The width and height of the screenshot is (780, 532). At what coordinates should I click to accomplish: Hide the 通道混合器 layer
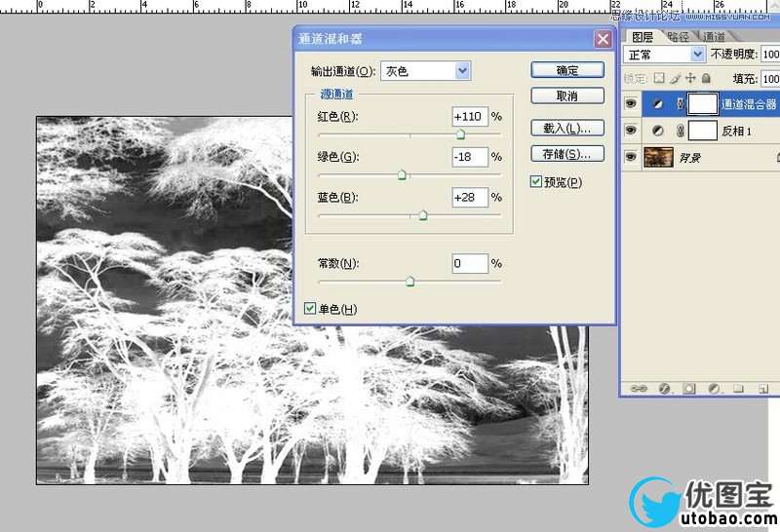(631, 104)
